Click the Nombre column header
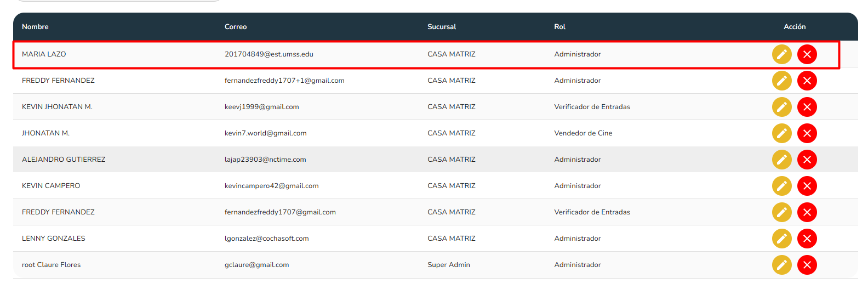868x289 pixels. [35, 27]
